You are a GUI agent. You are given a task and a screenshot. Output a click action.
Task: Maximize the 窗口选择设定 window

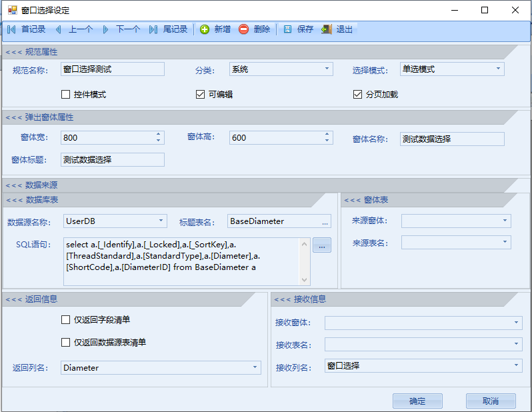(485, 10)
